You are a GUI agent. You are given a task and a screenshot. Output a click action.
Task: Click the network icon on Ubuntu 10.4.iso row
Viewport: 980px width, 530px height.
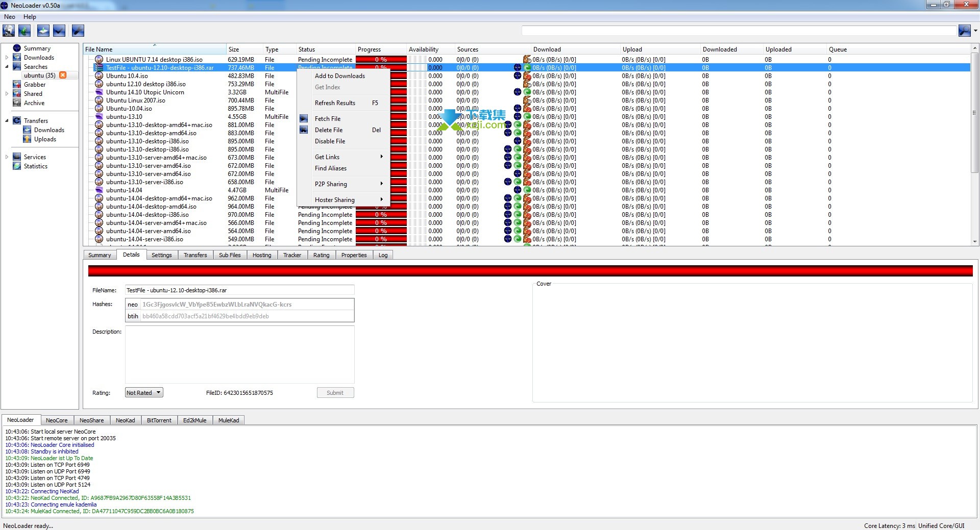coord(518,76)
